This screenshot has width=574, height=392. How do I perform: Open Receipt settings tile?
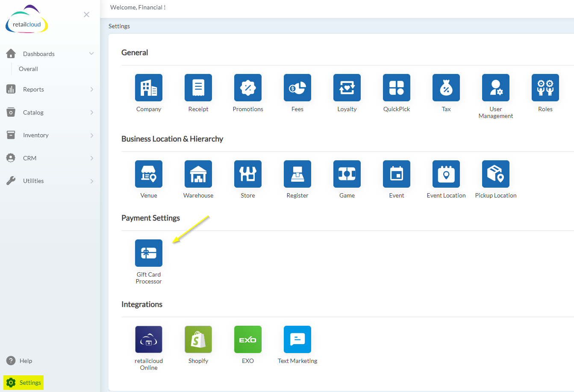(198, 88)
